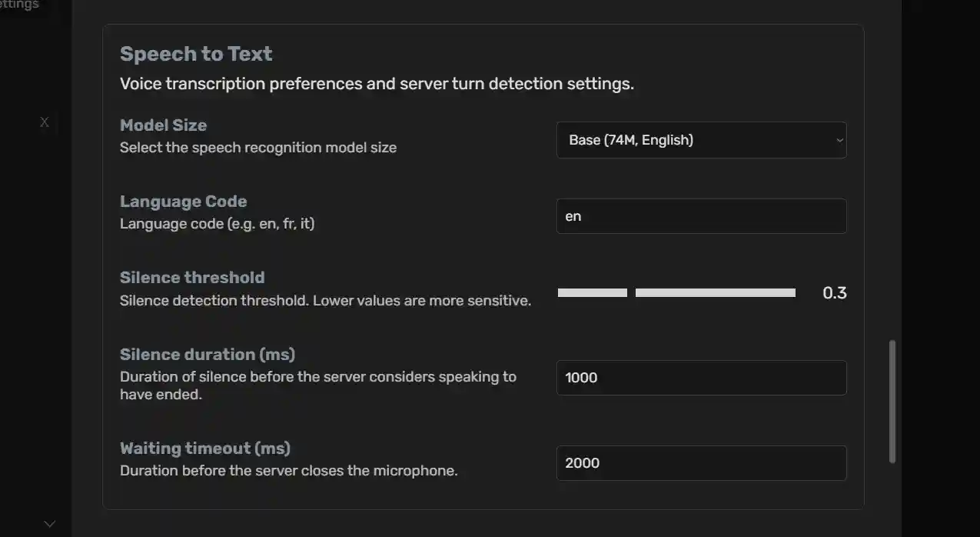This screenshot has height=537, width=980.
Task: Click inside the Silence duration input
Action: click(x=701, y=378)
